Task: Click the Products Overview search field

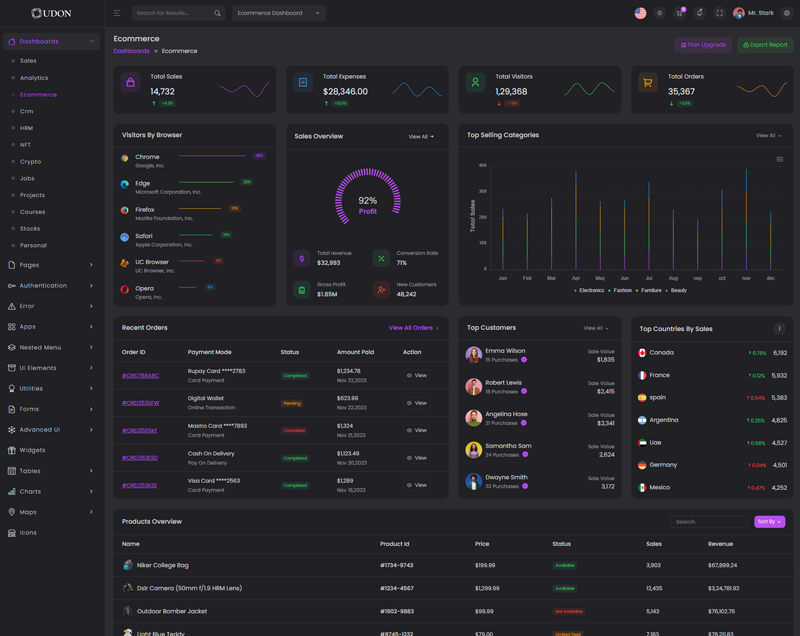Action: tap(708, 522)
